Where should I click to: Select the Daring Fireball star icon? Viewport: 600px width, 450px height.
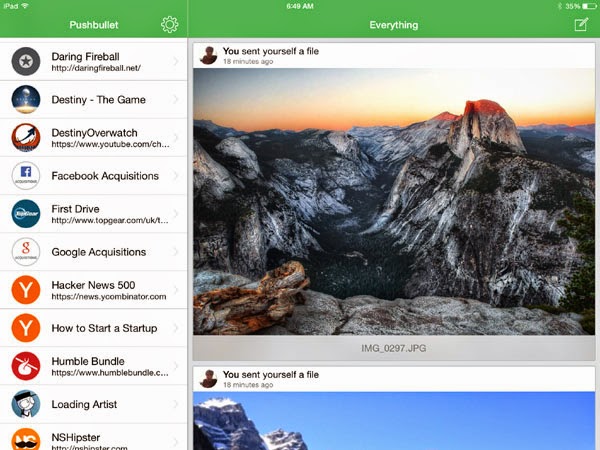pyautogui.click(x=26, y=61)
